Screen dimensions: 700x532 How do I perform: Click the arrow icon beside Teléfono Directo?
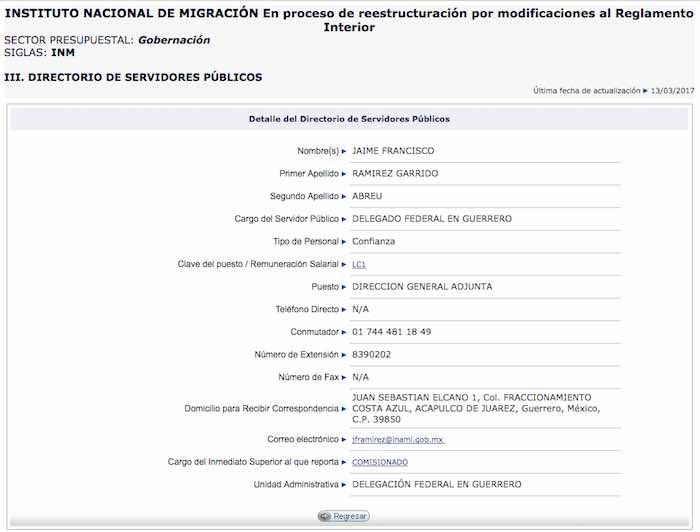(x=344, y=309)
